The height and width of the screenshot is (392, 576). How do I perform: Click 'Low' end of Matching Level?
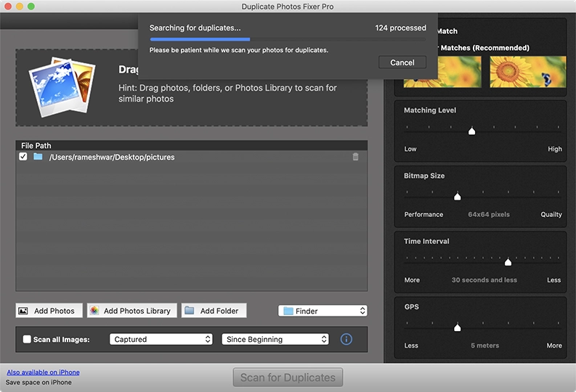(410, 149)
